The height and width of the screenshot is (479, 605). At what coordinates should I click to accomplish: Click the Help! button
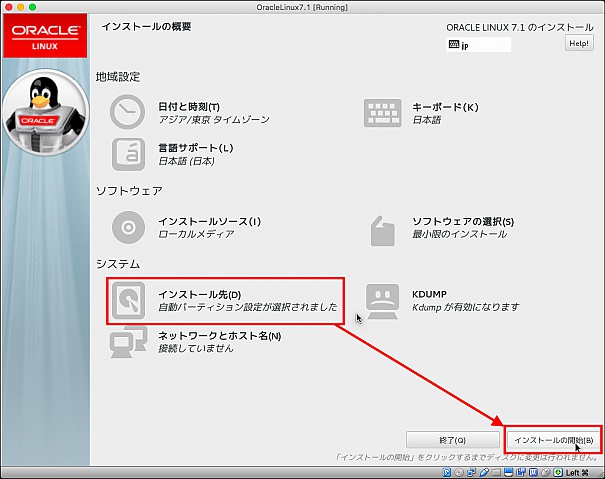[579, 43]
